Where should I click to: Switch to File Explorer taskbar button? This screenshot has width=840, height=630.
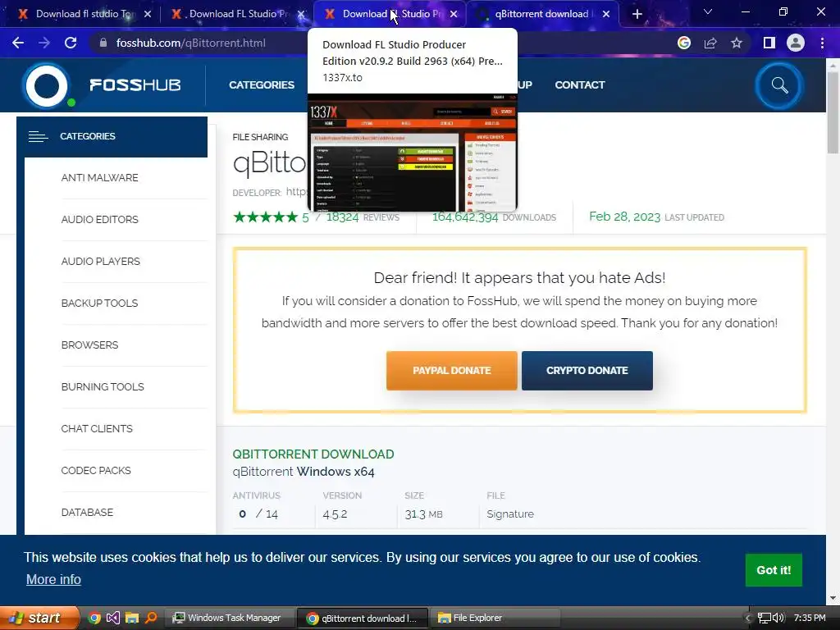495,618
